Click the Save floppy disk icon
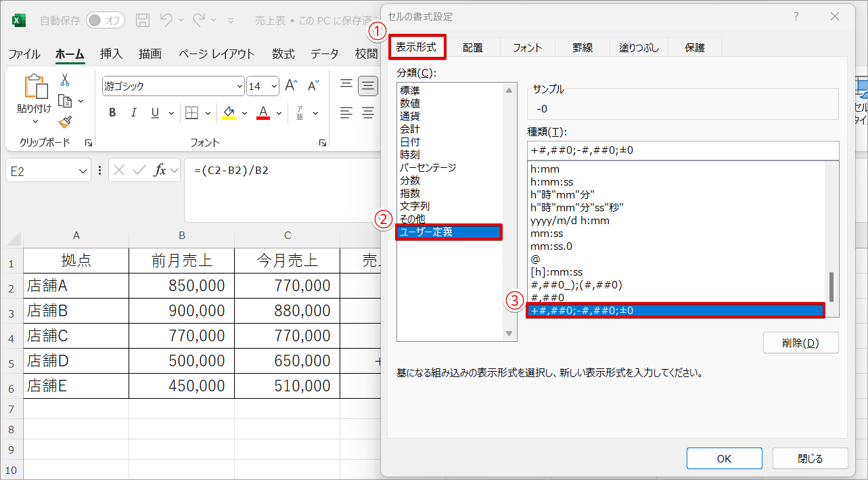868x480 pixels. (143, 20)
